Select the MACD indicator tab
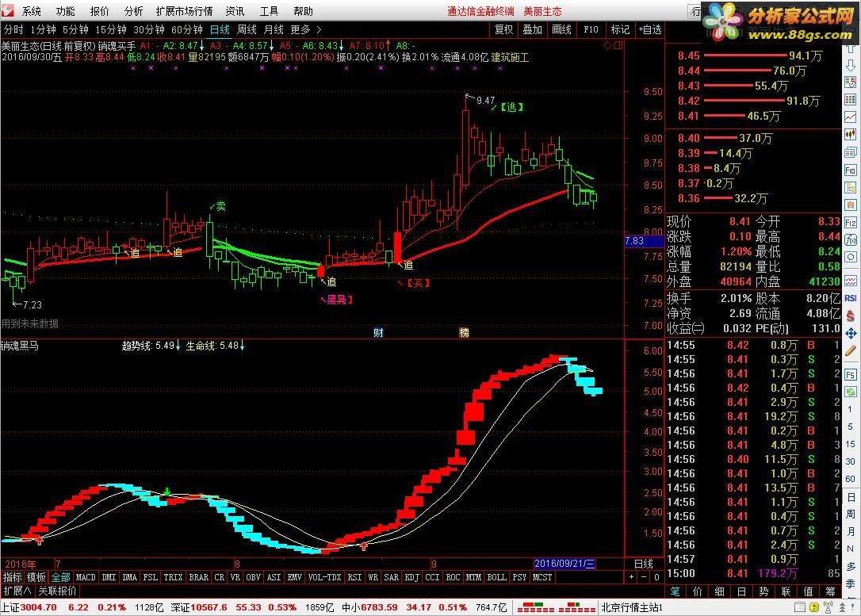Image resolution: width=861 pixels, height=616 pixels. tap(86, 578)
